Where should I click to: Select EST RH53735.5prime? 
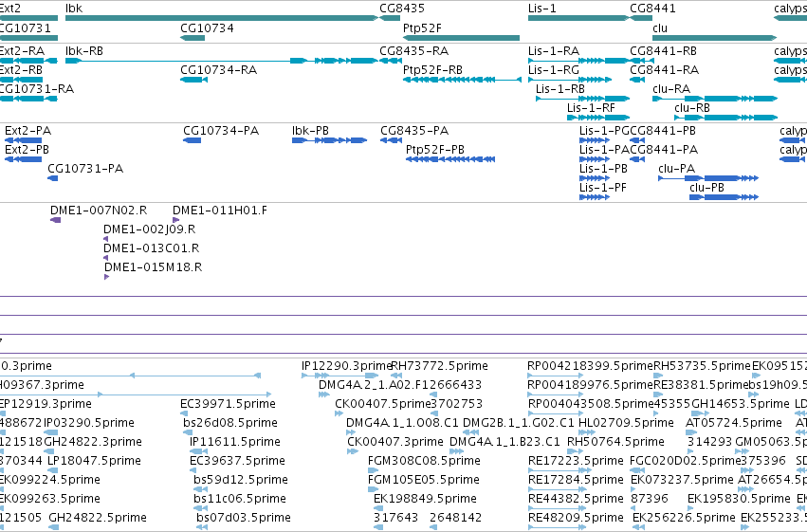702,366
